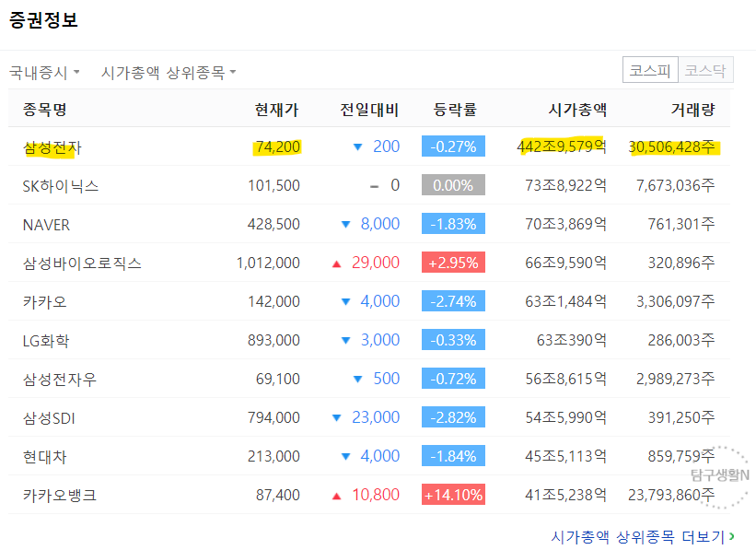
Task: Open the 삼성SDI stock link
Action: pyautogui.click(x=49, y=418)
